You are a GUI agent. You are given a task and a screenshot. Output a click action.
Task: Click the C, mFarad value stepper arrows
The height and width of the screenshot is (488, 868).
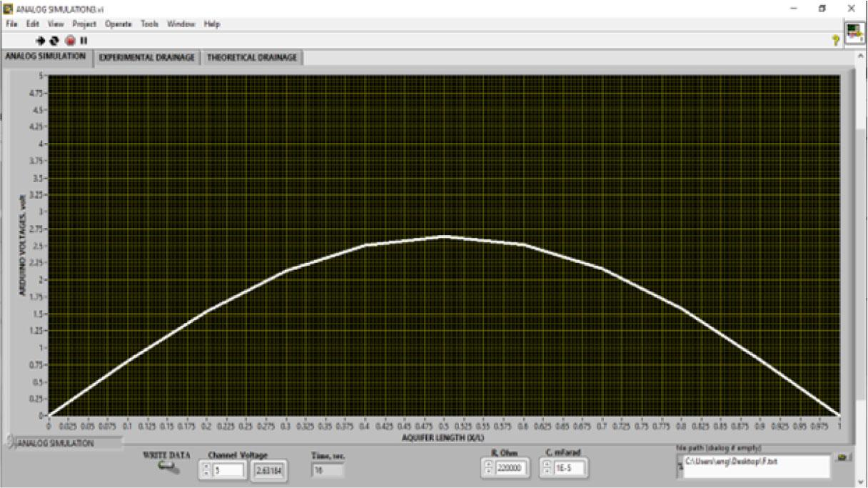coord(547,468)
